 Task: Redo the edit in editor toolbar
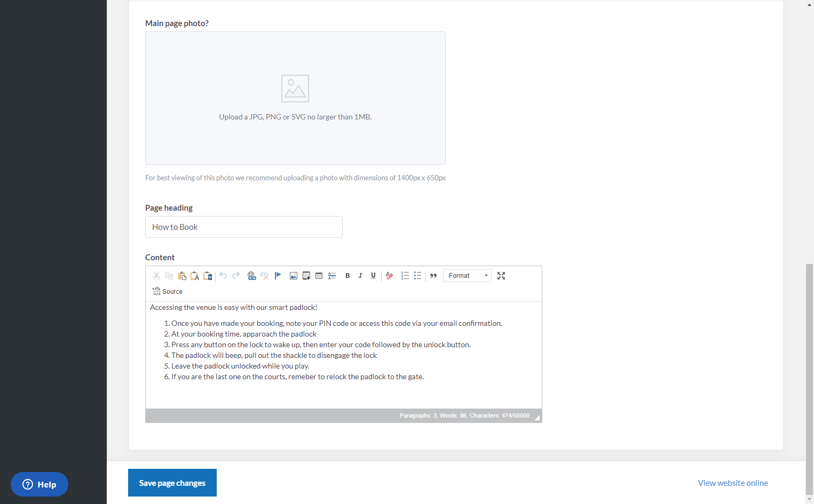[x=236, y=276]
